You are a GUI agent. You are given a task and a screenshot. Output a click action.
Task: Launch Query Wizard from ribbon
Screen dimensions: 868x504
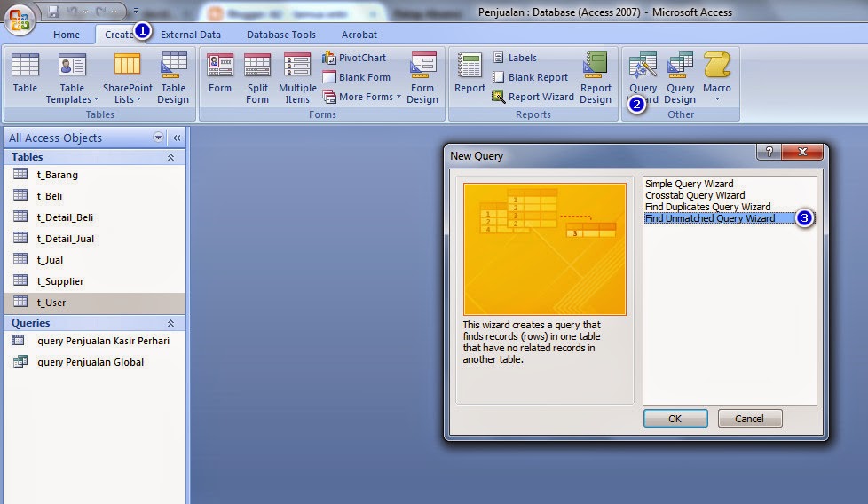pyautogui.click(x=643, y=78)
